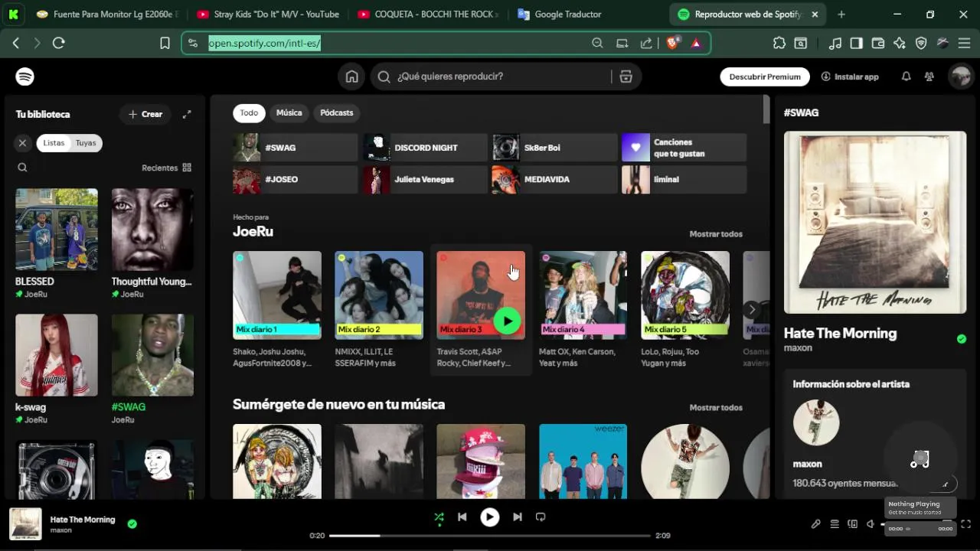Open the Julieta Venegas shortcut tile
Viewport: 980px width, 551px height.
(425, 179)
